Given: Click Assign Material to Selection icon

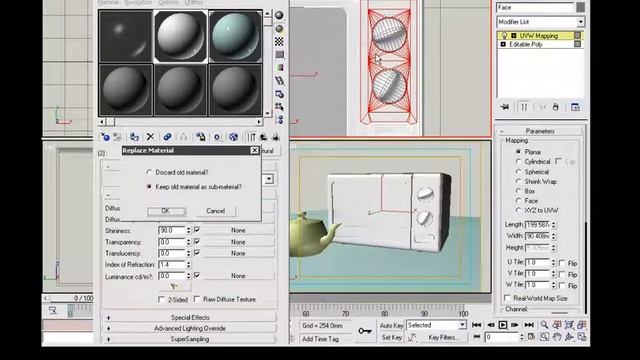Looking at the screenshot, I should tap(134, 137).
